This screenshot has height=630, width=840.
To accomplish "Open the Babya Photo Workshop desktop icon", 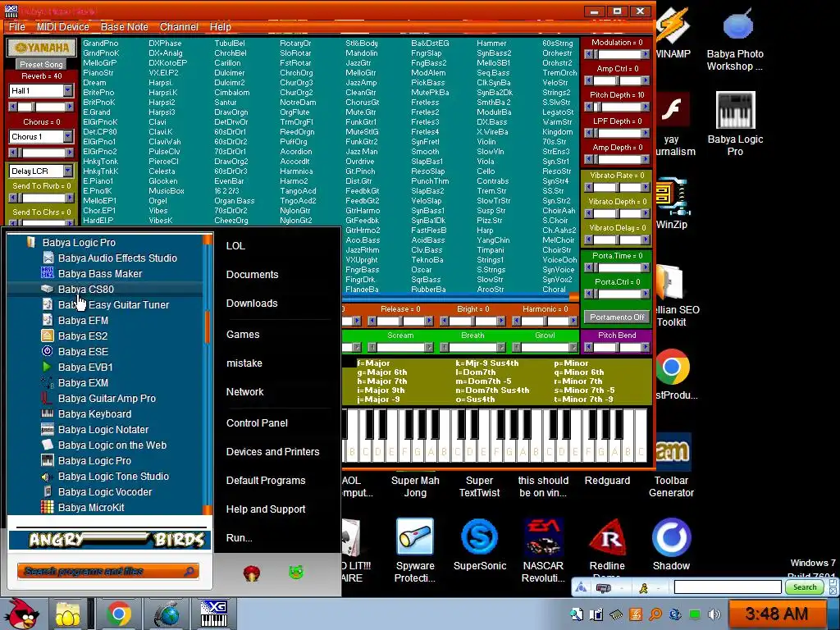I will tap(735, 40).
